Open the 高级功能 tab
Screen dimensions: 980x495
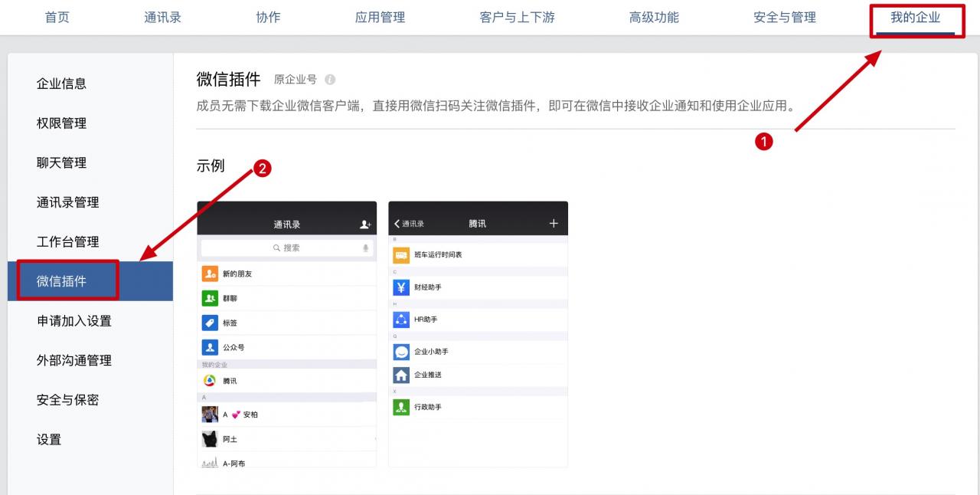pyautogui.click(x=654, y=17)
